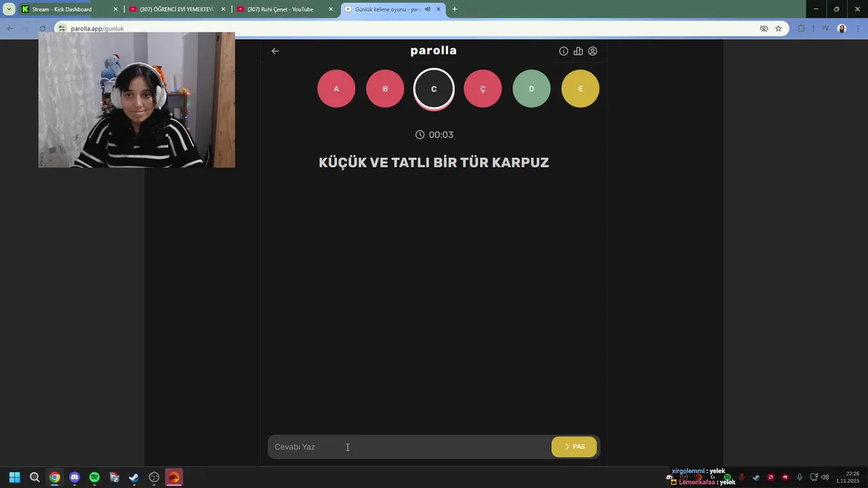Close the Ruhi Çenet YouTube tab
The width and height of the screenshot is (868, 488).
331,9
